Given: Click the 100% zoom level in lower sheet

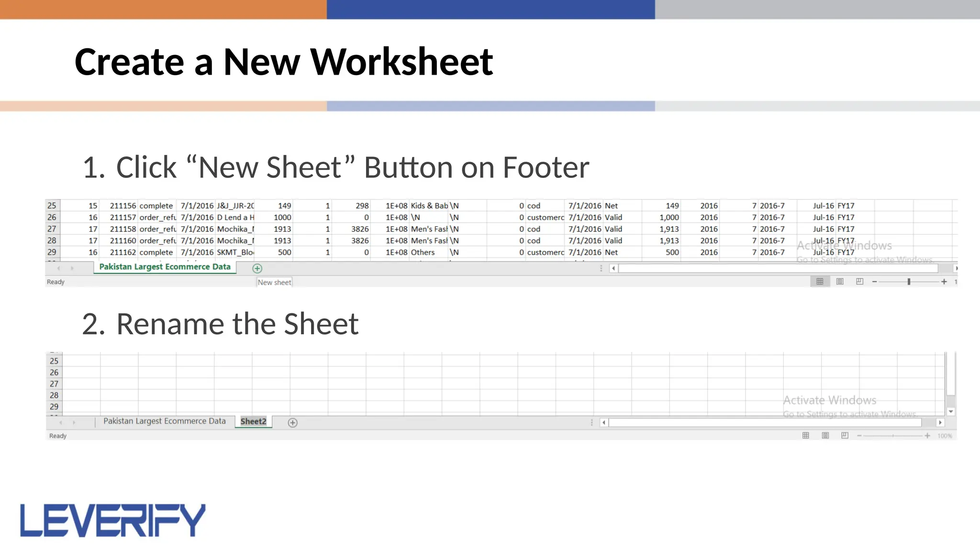Looking at the screenshot, I should 945,436.
